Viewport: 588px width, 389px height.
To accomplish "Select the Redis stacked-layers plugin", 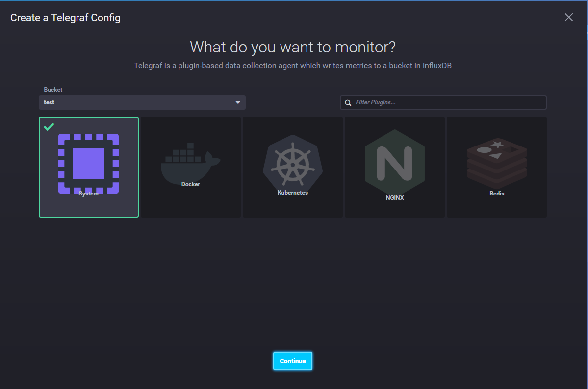I will coord(496,167).
